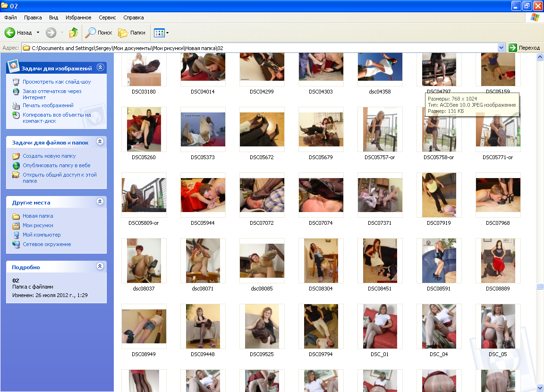Click the sharing icon beside Открыть общий доступ

point(16,175)
